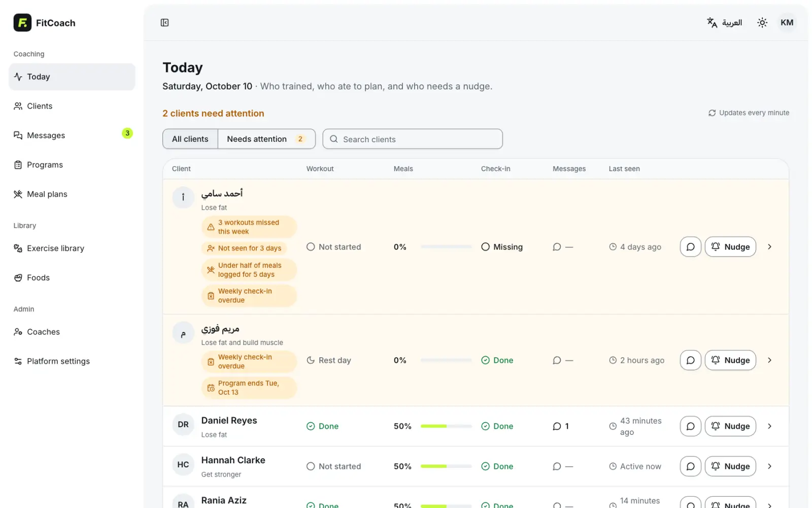Viewport: 812px width, 508px height.
Task: Click Hannah Clarke meals progress bar
Action: (x=446, y=466)
